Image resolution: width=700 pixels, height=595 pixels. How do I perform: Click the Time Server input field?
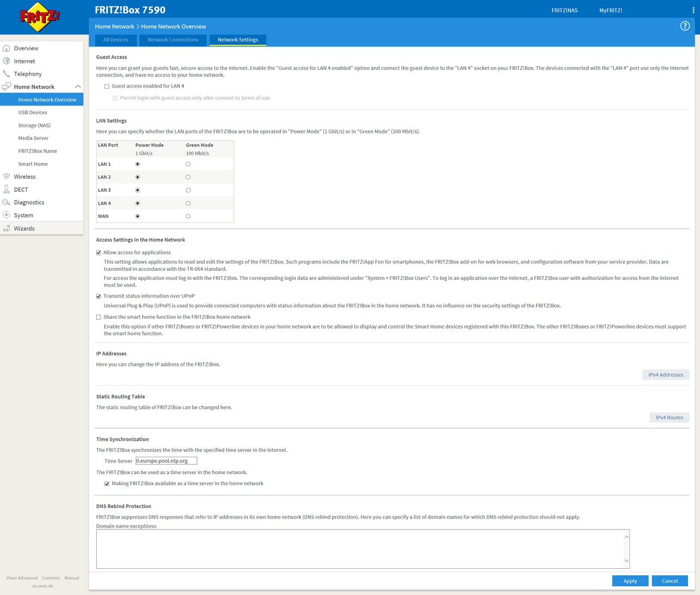pyautogui.click(x=166, y=461)
